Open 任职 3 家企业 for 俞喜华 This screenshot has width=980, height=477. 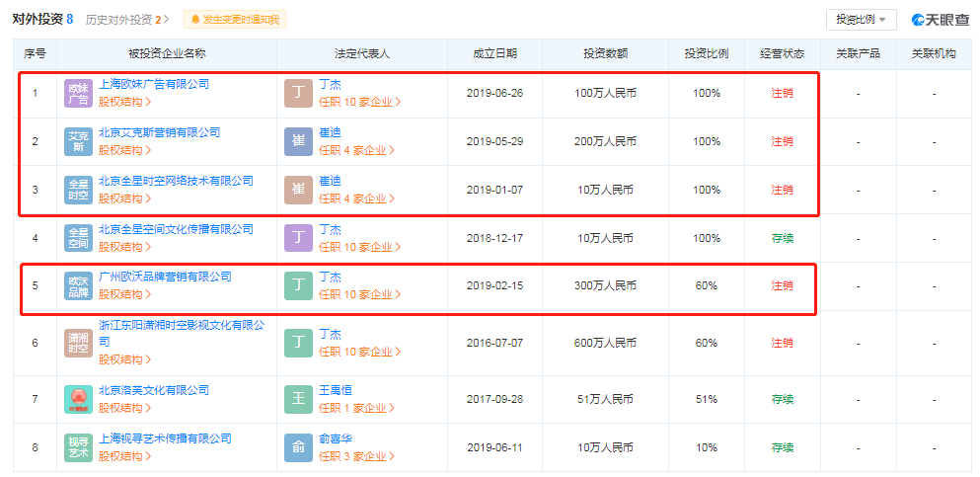[357, 456]
